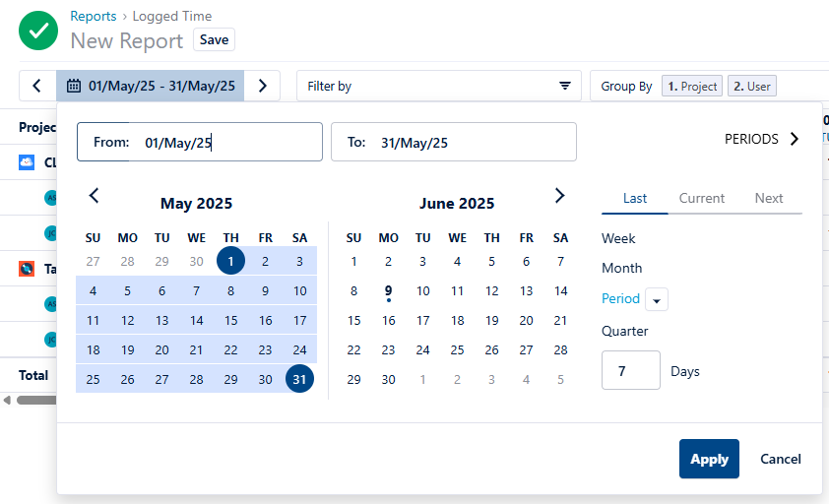
Task: Select June 18 in the calendar
Action: click(x=458, y=320)
